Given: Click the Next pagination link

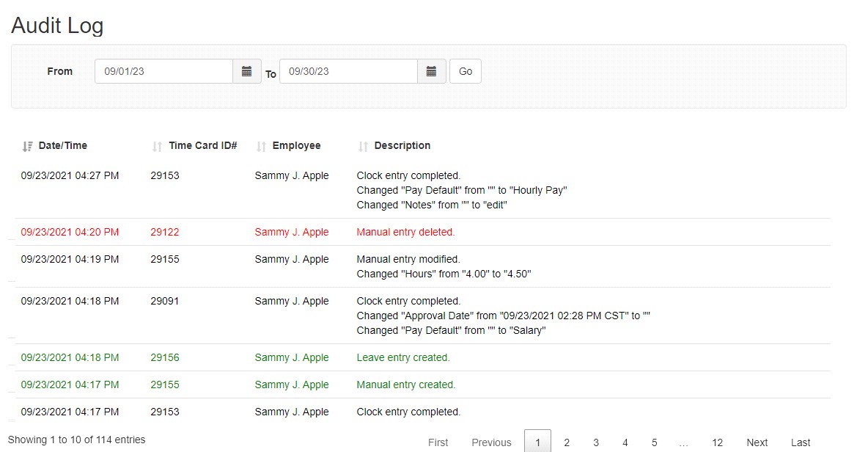Looking at the screenshot, I should (757, 442).
